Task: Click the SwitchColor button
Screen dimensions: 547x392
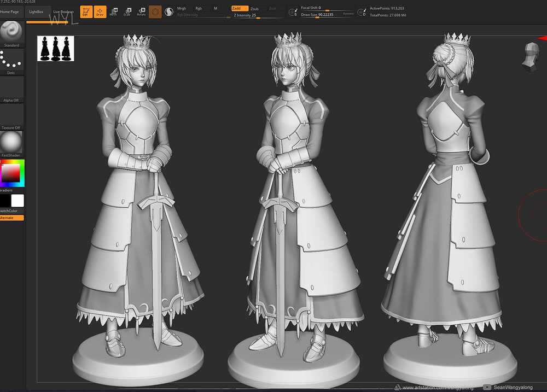Action: [9, 211]
